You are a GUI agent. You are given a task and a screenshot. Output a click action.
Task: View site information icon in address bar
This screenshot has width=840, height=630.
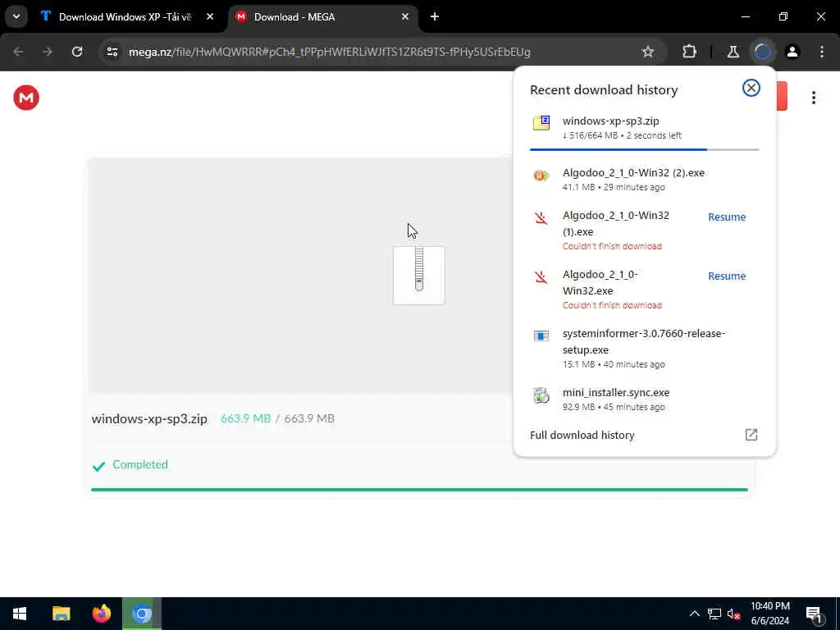112,52
